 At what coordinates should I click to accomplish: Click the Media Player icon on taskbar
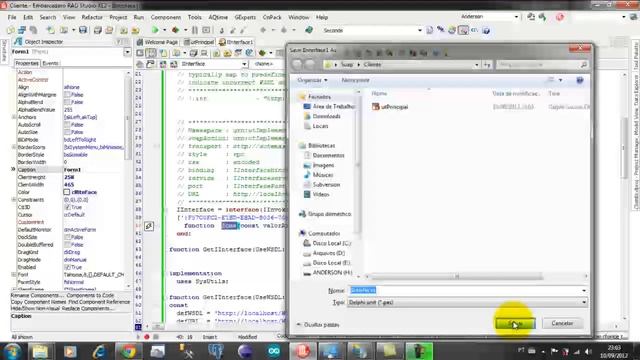point(69,351)
